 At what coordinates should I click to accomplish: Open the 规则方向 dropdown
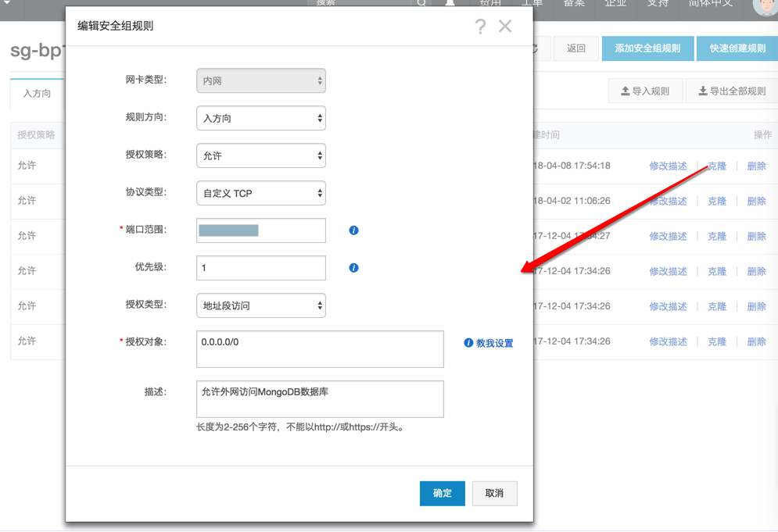(261, 118)
